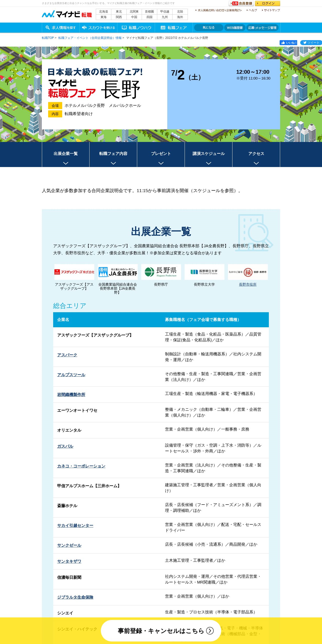Select 首都圏 region link

149,12
